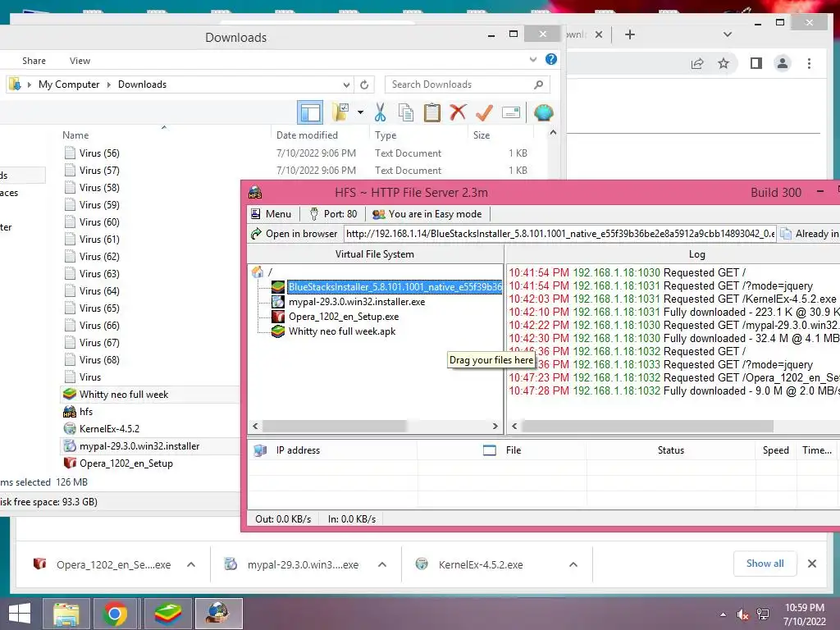The height and width of the screenshot is (630, 840).
Task: Click the HFS Port: 80 button
Action: 333,214
